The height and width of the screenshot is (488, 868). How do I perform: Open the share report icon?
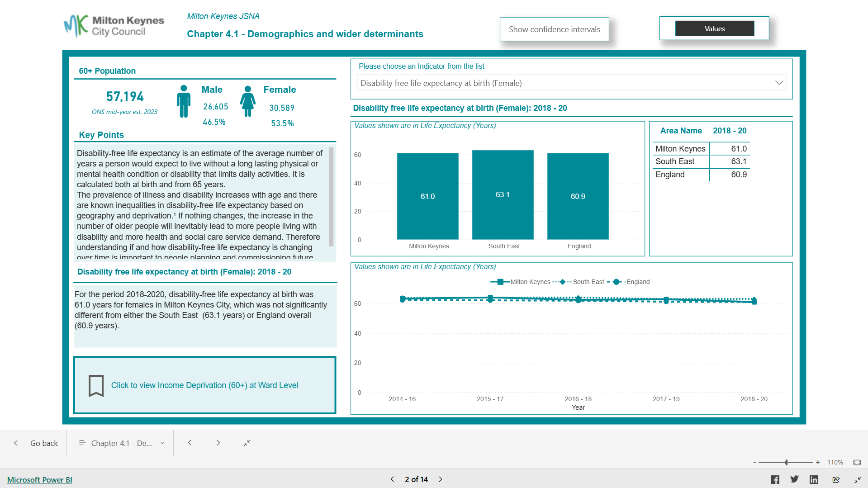click(836, 479)
